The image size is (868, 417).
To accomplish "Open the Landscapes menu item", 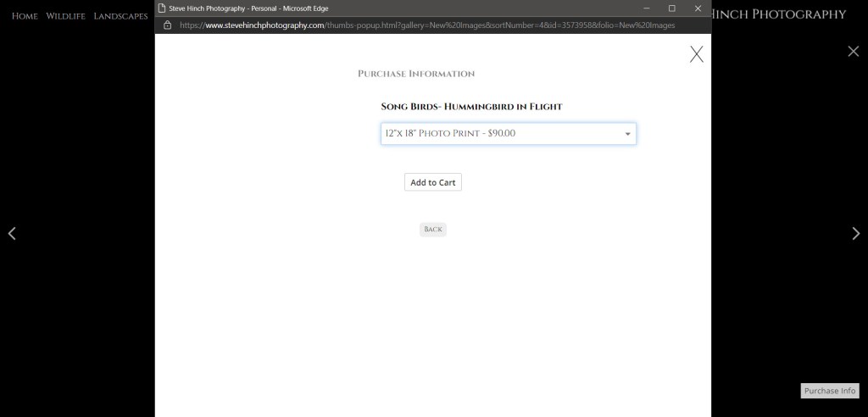I will pyautogui.click(x=120, y=16).
